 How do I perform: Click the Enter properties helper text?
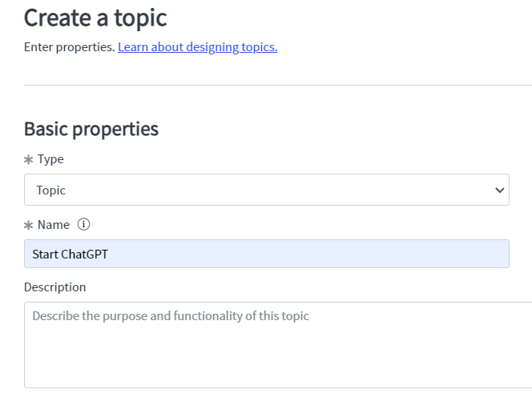tap(70, 47)
